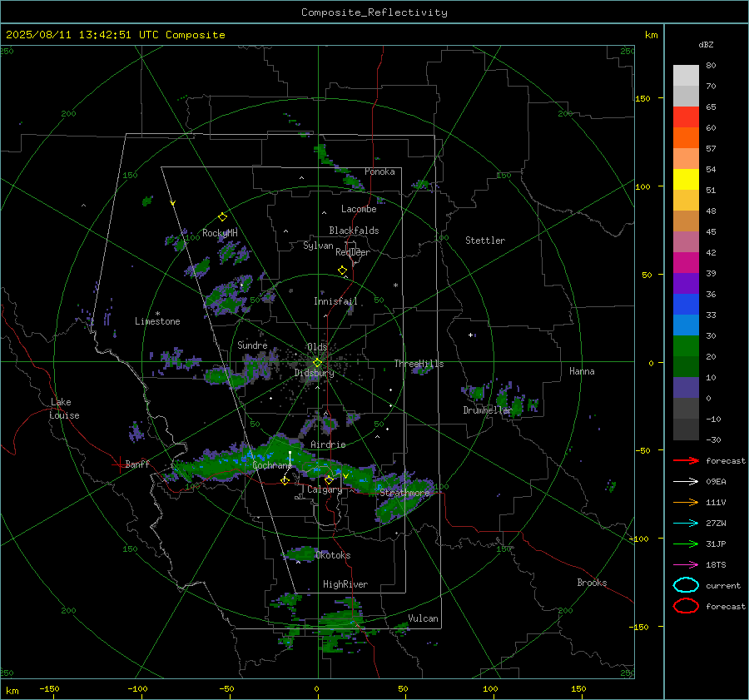Click the red forecast ellipse legend icon
This screenshot has width=749, height=700.
686,606
